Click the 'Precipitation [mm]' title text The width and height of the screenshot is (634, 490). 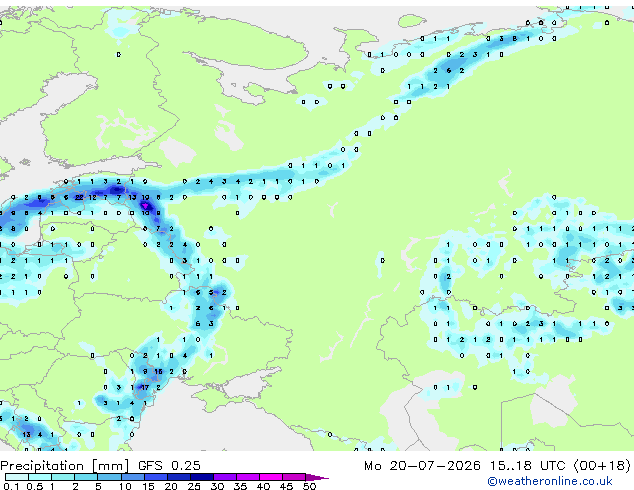(x=65, y=466)
